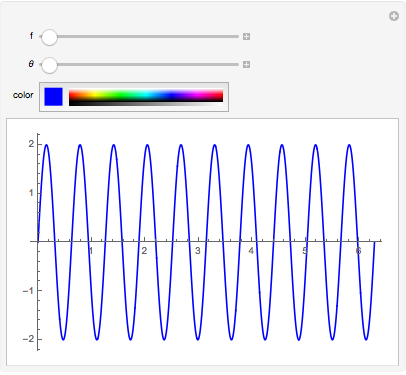
Task: Click the f slider thumb
Action: point(49,37)
